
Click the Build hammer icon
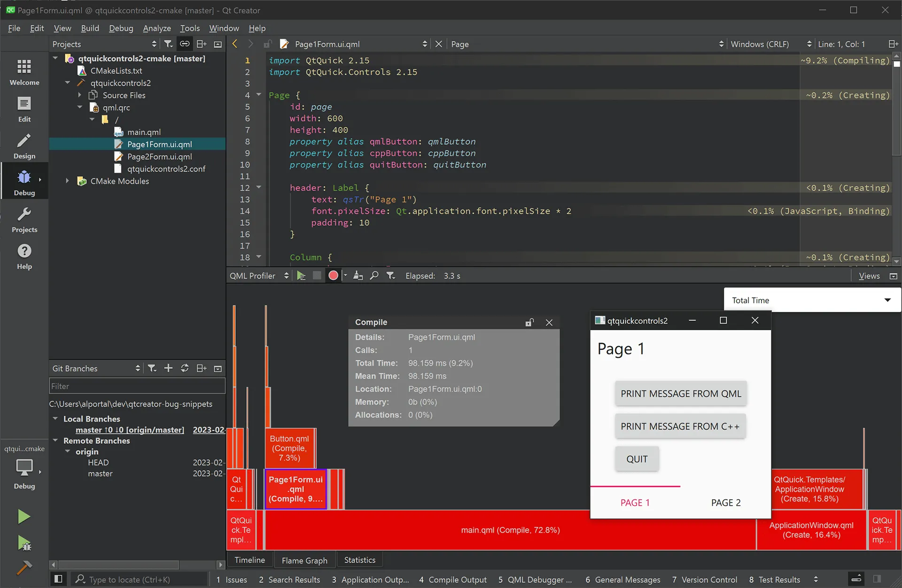[x=24, y=568]
